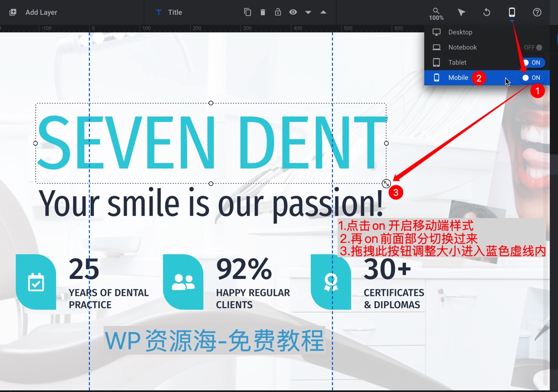This screenshot has width=558, height=392.
Task: Click the Tablet device icon
Action: [x=436, y=62]
